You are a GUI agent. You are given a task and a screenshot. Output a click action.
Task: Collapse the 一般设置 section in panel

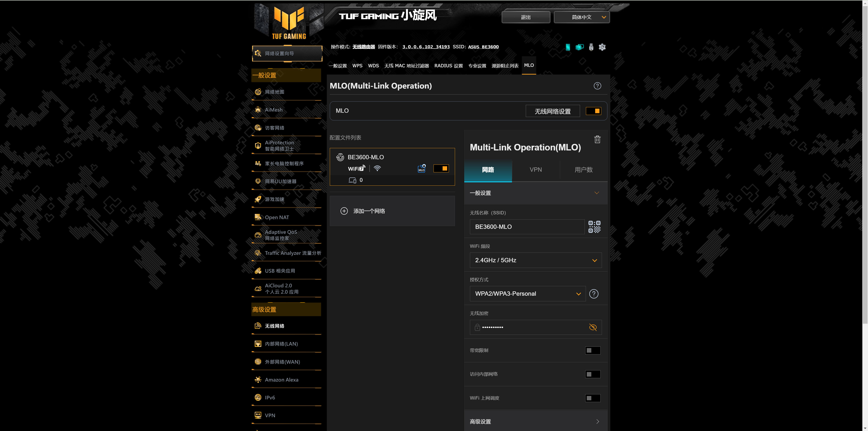coord(535,193)
